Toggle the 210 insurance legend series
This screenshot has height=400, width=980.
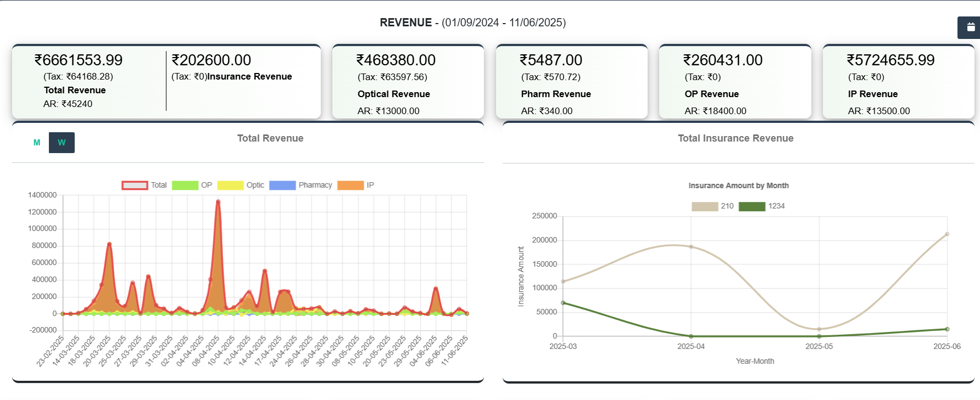pos(705,206)
